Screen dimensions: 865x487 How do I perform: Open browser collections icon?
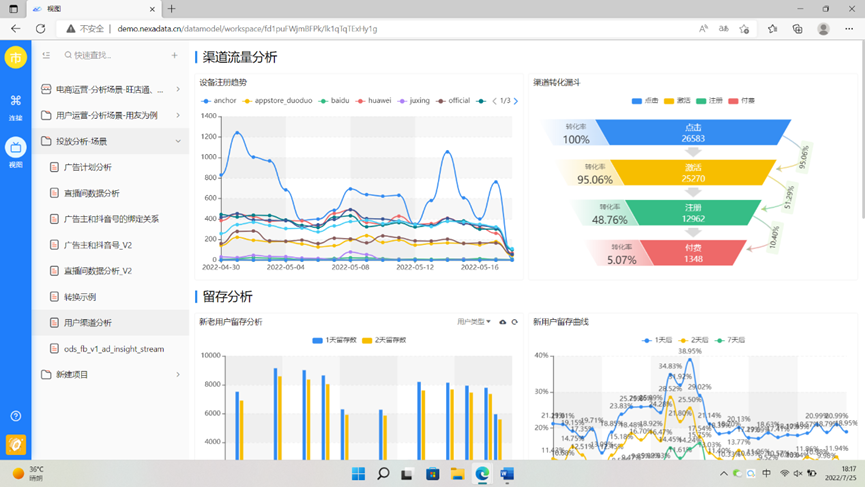[797, 29]
